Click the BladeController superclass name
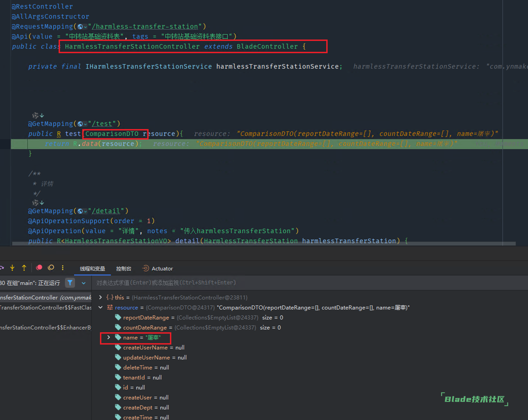The width and height of the screenshot is (528, 420). click(x=267, y=46)
